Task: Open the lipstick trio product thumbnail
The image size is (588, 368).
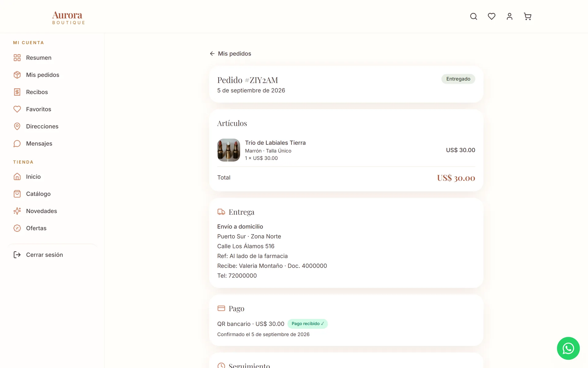Action: point(228,150)
